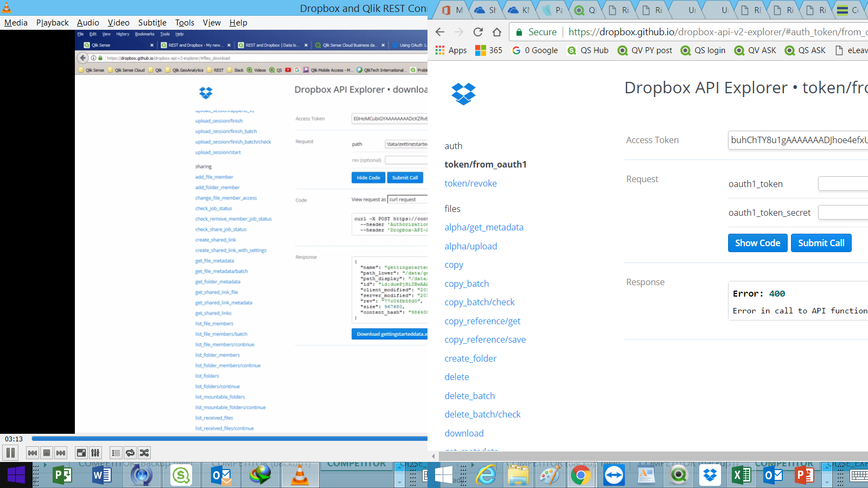
Task: Open the QV PY post bookmark
Action: pyautogui.click(x=645, y=50)
